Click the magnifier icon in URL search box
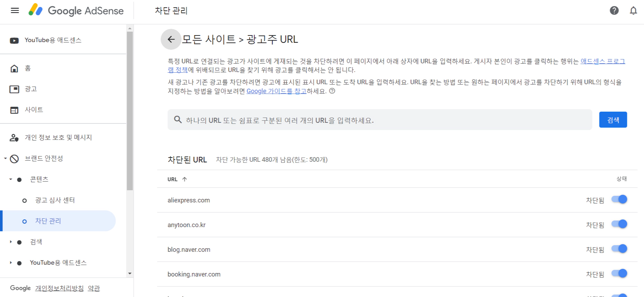The height and width of the screenshot is (297, 644). point(178,120)
